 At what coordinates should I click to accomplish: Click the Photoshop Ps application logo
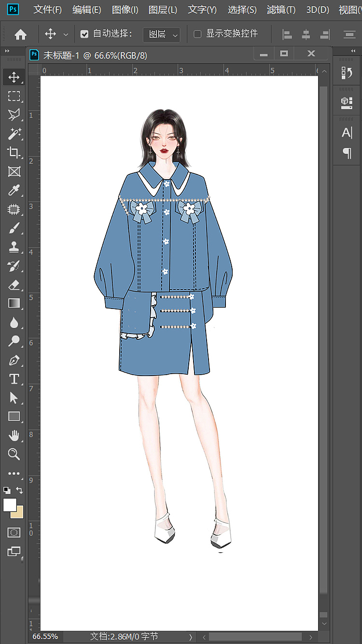click(x=14, y=9)
